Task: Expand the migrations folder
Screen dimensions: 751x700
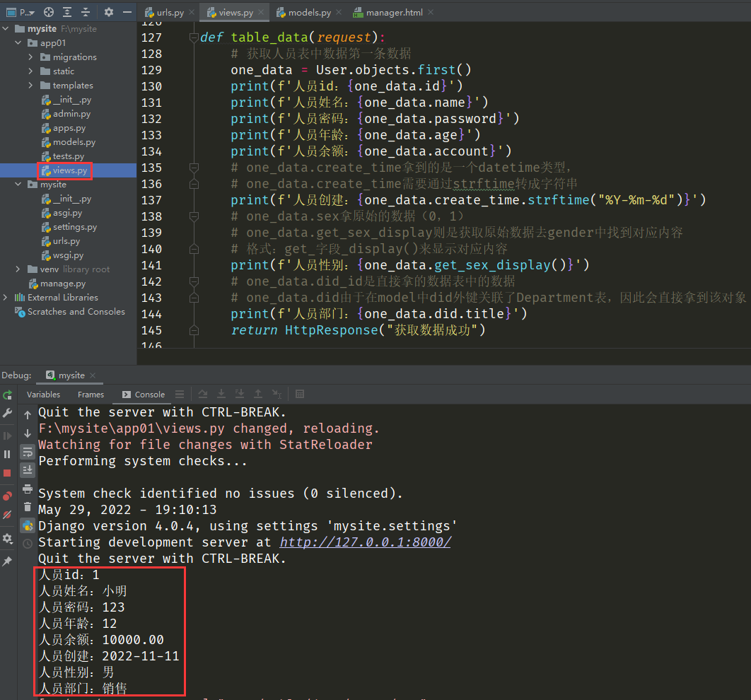Action: coord(30,57)
